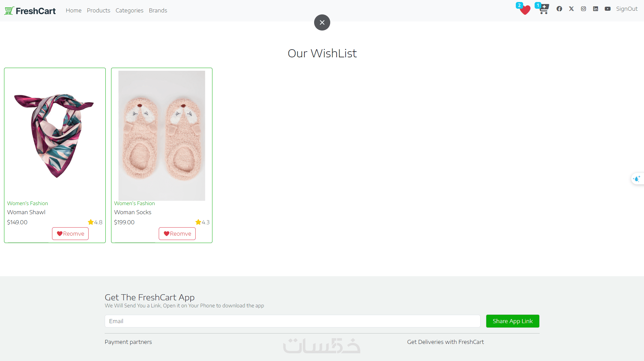Open the Categories menu item

pyautogui.click(x=129, y=10)
